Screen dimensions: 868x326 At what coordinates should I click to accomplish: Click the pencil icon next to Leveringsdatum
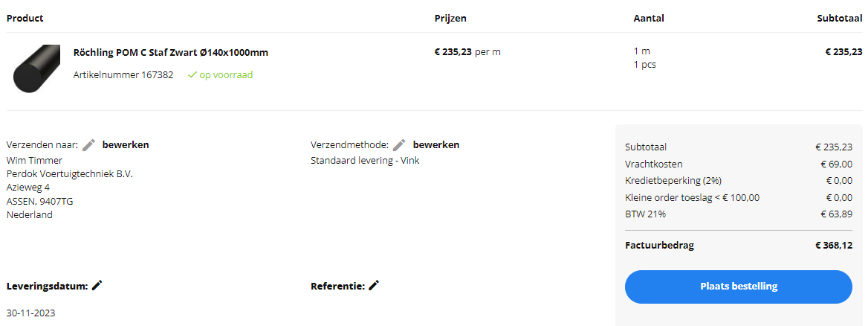[97, 285]
